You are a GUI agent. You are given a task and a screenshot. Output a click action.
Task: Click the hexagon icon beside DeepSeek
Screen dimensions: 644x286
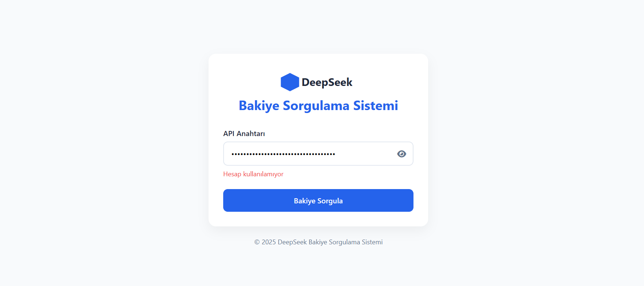(290, 82)
